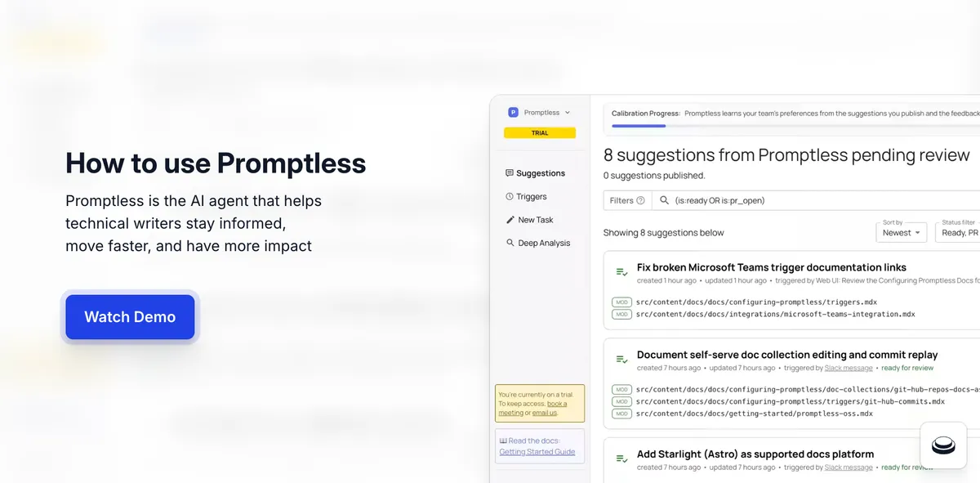
Task: Follow the email us link
Action: click(545, 413)
